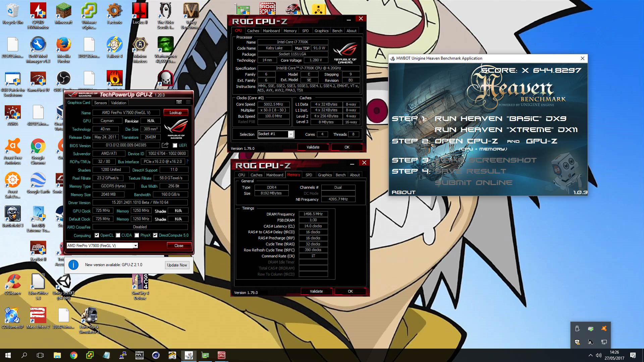This screenshot has height=362, width=644.
Task: Open Fallout 4 desktop shortcut
Action: tap(114, 48)
